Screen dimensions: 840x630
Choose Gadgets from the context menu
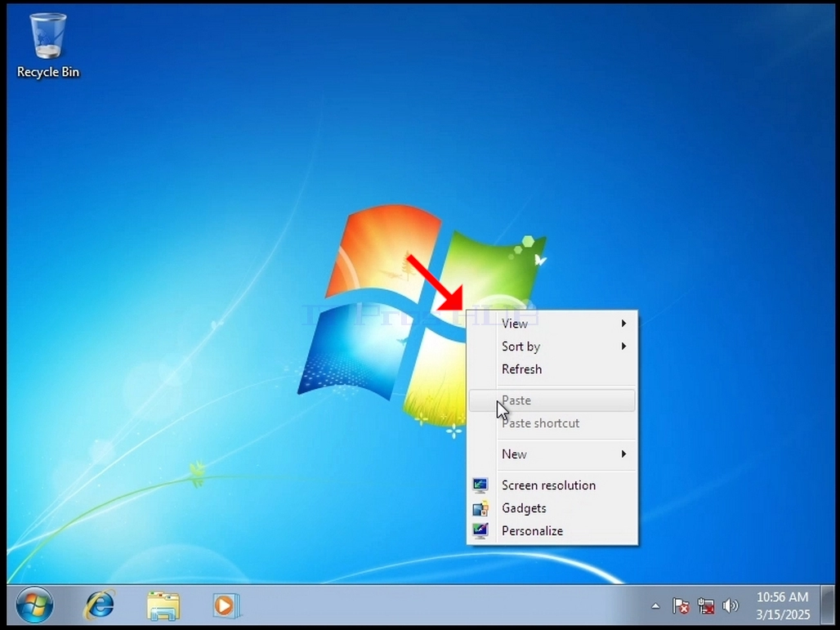[x=552, y=508]
